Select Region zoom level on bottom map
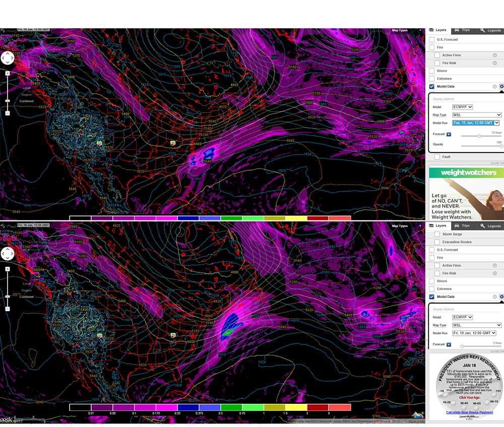Screen dimensions: 504x427 [27, 291]
